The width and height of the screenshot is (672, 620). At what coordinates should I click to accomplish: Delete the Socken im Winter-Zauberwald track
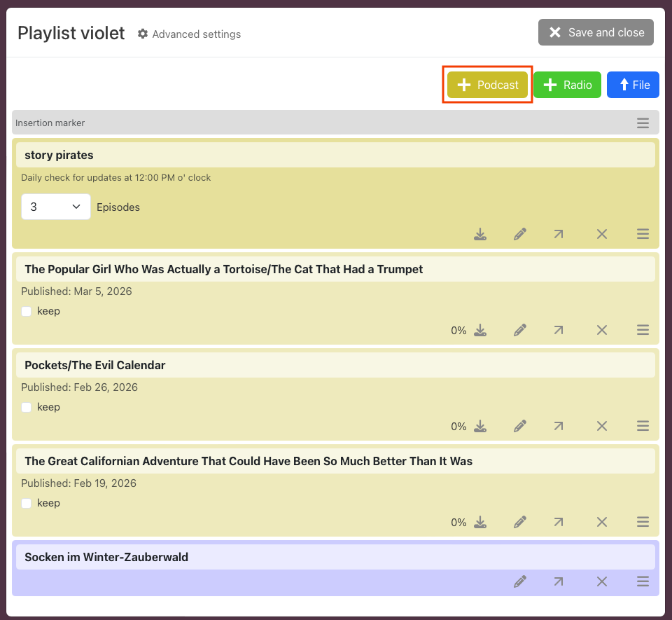pyautogui.click(x=601, y=581)
